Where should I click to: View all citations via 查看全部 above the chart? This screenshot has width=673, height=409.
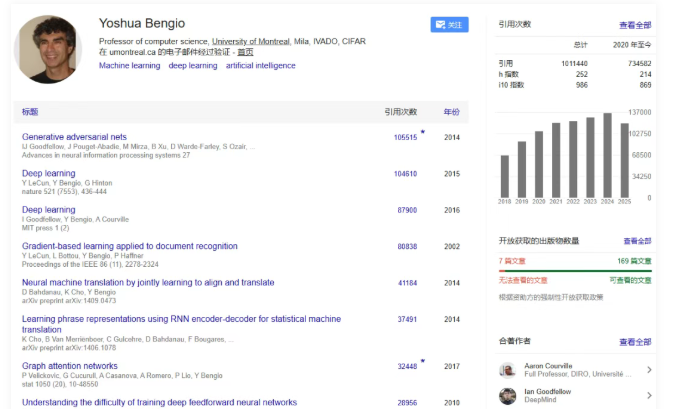634,25
